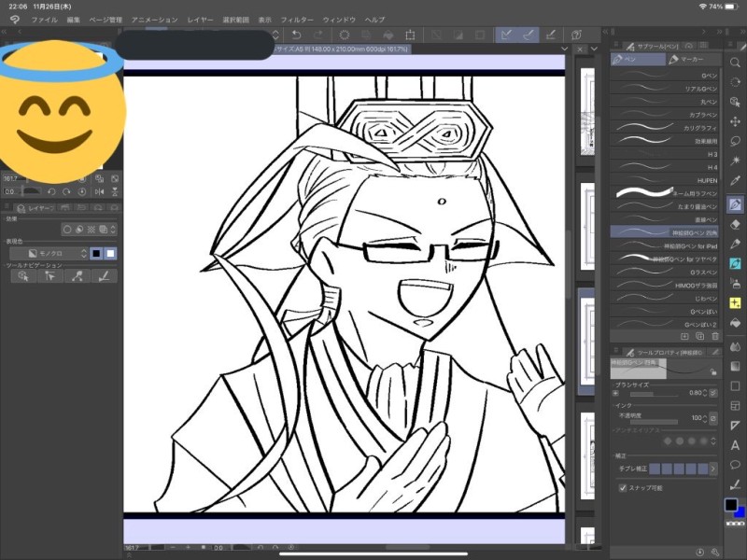
Task: Select the Operation object cube tool
Action: coord(735,102)
